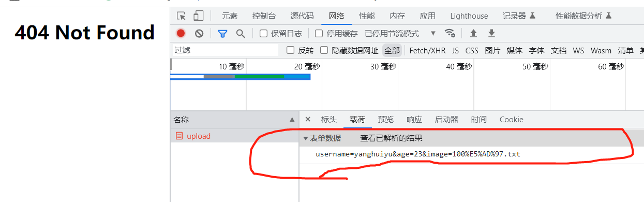The height and width of the screenshot is (202, 644).
Task: Filter by 文档 requests
Action: (559, 50)
